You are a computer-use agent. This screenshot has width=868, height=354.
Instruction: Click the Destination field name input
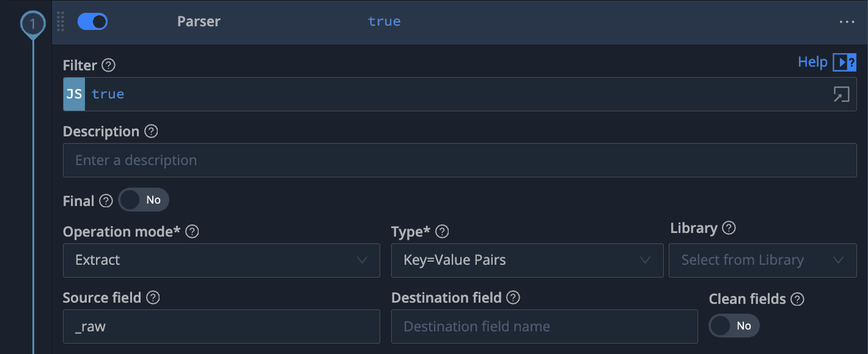[544, 326]
